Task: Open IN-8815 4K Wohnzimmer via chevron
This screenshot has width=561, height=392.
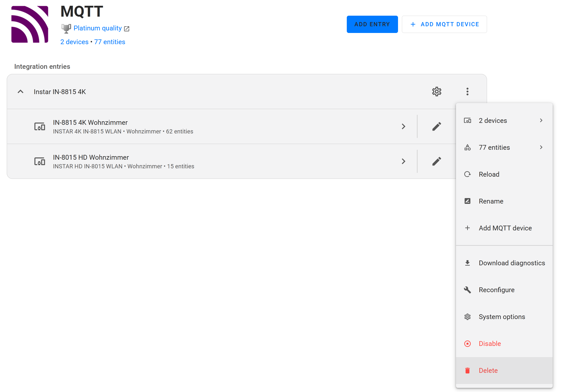Action: 403,126
